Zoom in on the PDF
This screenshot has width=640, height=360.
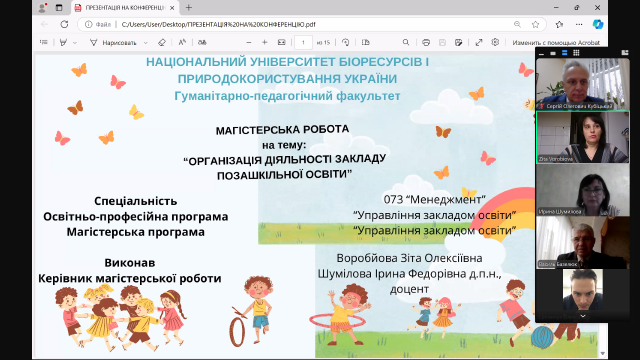pyautogui.click(x=264, y=42)
